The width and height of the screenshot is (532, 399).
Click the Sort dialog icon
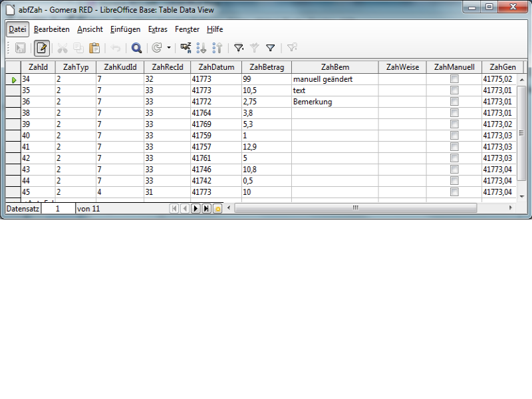[186, 48]
